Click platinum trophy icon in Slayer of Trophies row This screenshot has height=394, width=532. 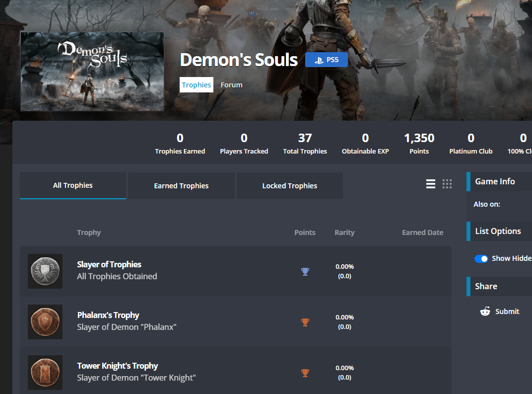click(305, 271)
